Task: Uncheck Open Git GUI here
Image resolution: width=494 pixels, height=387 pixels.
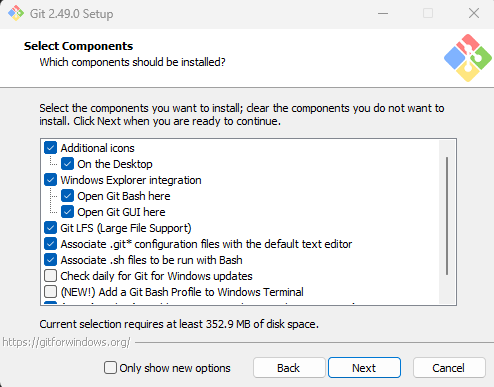Action: tap(67, 212)
